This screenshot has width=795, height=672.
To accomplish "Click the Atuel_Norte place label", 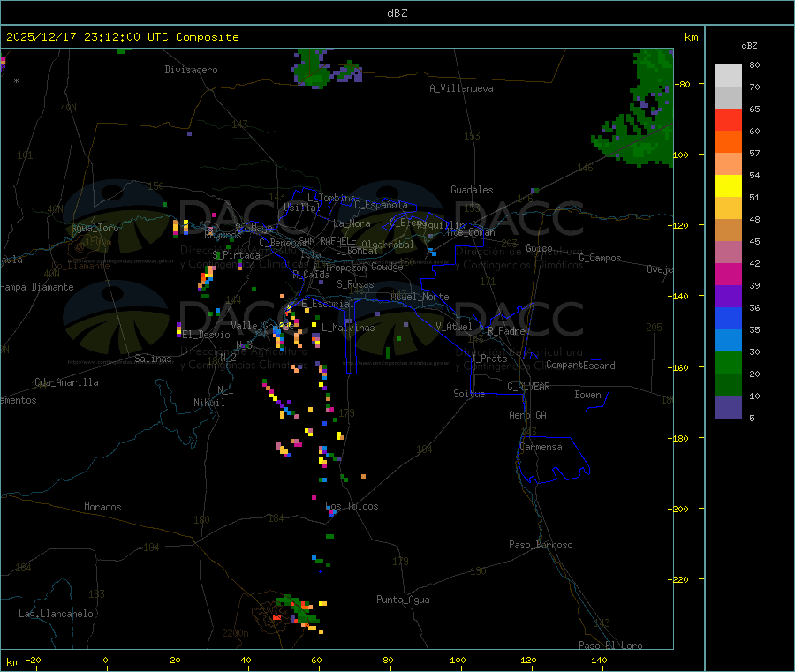I will 420,297.
